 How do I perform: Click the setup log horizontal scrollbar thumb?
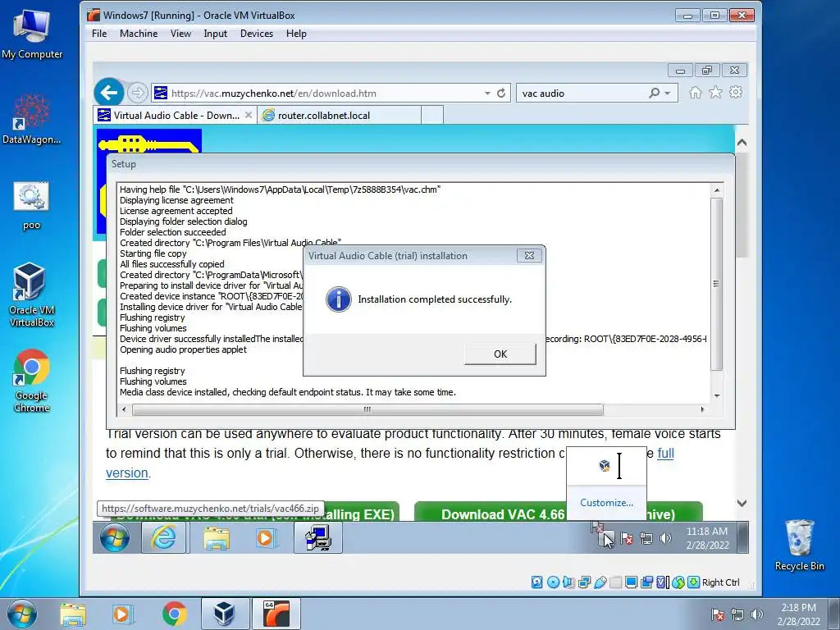367,409
